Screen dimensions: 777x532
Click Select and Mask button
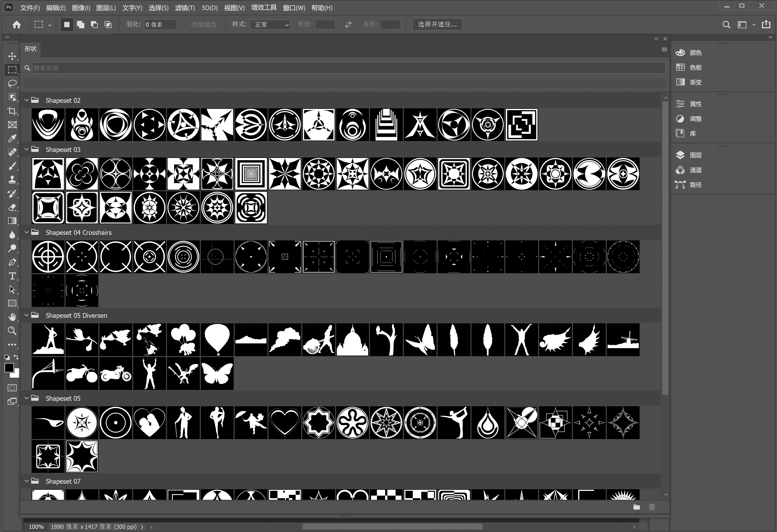tap(437, 24)
